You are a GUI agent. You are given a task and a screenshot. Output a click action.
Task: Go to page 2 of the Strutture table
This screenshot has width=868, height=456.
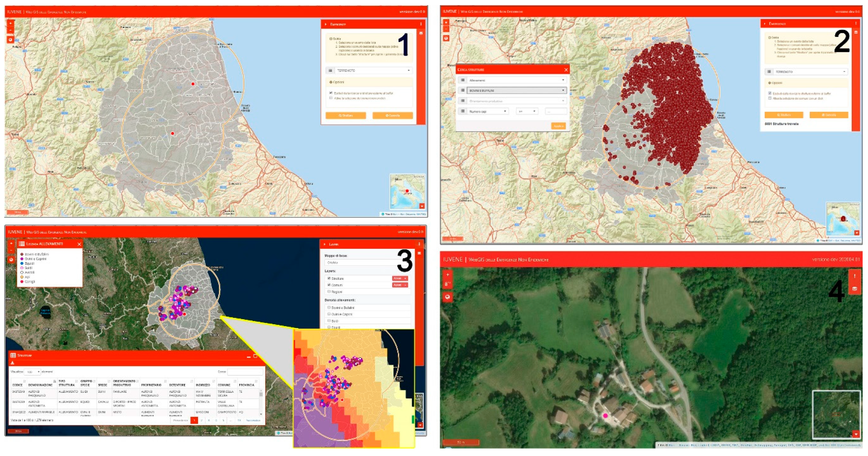click(x=202, y=420)
